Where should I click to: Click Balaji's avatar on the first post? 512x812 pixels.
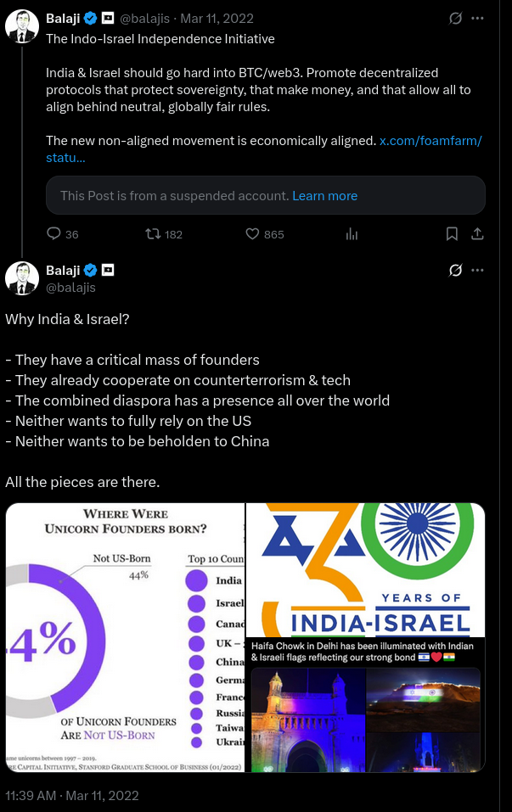(22, 25)
